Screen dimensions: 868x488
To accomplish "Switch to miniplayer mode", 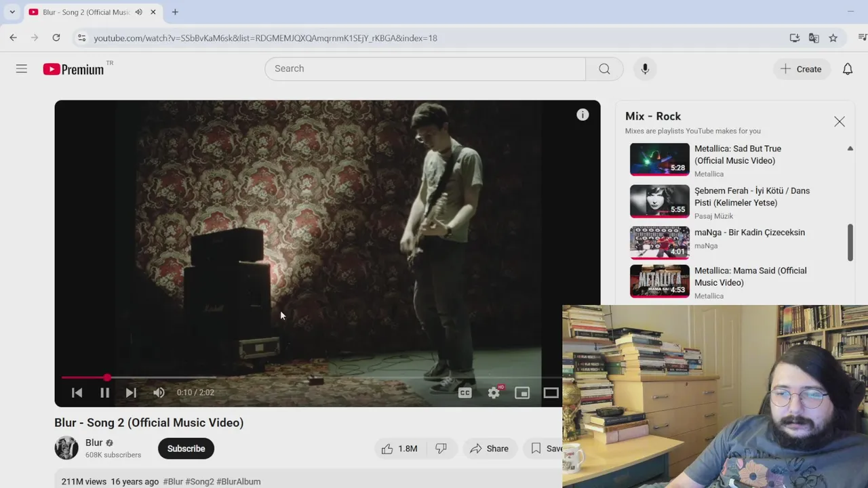I will [x=522, y=392].
